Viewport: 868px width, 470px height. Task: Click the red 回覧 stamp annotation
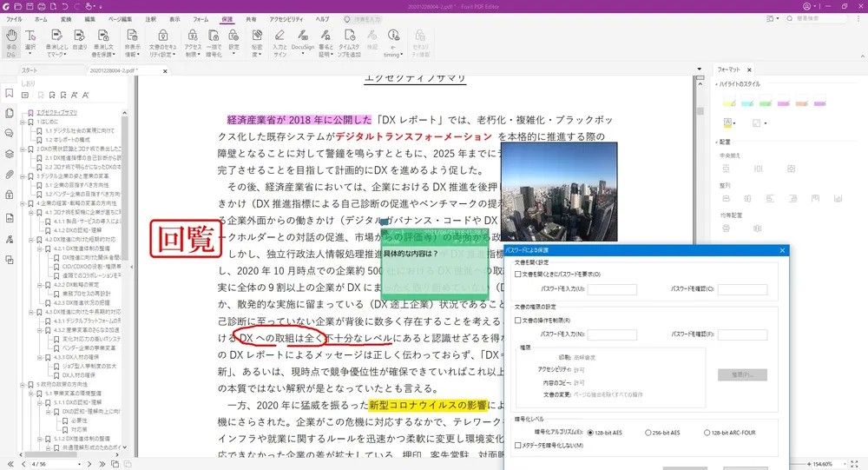click(x=186, y=239)
